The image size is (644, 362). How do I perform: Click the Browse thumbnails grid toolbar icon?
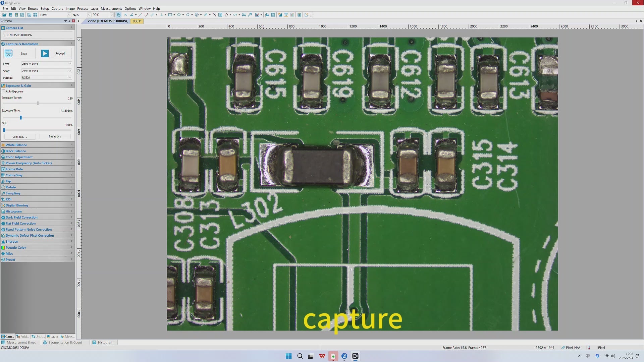tap(35, 15)
